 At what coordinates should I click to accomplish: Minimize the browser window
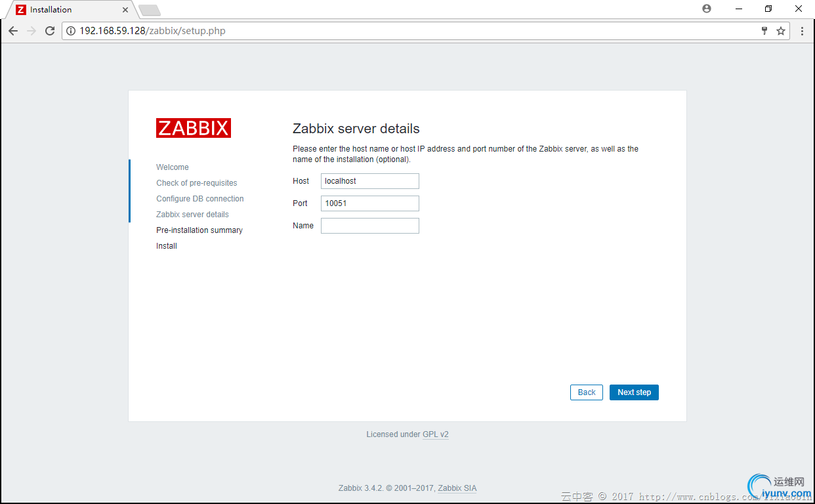click(738, 9)
